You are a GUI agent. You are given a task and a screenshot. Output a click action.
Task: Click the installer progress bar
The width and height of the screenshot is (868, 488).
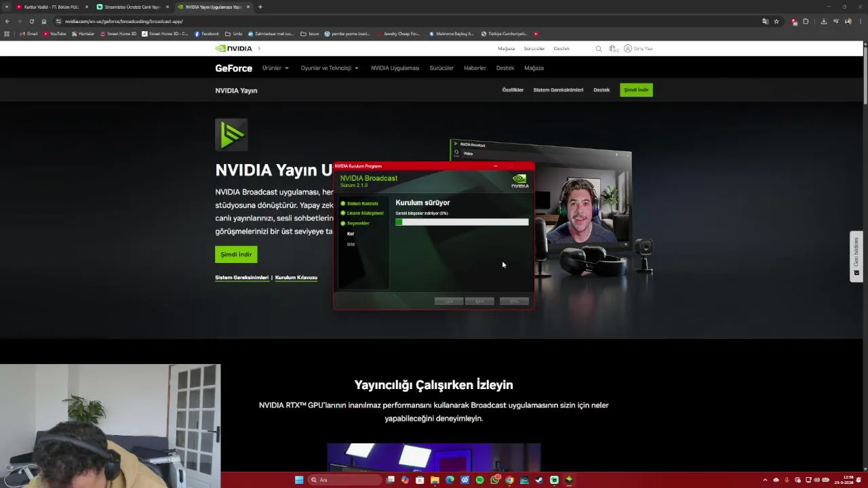click(x=462, y=222)
